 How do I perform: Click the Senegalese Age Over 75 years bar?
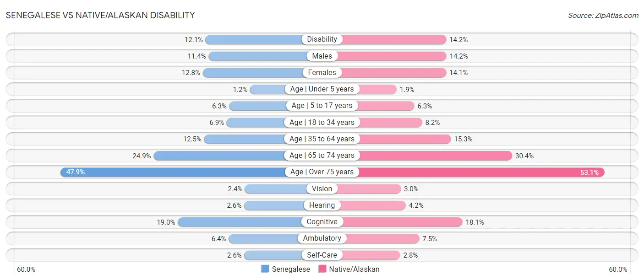(174, 172)
